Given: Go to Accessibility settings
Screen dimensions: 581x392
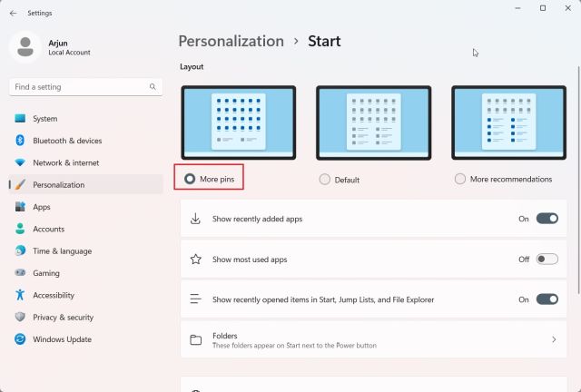Looking at the screenshot, I should (x=86, y=295).
